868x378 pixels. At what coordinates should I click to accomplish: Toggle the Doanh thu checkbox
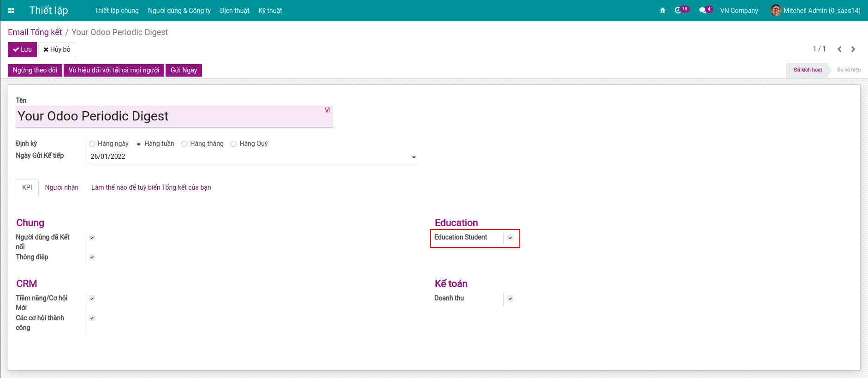(x=510, y=299)
